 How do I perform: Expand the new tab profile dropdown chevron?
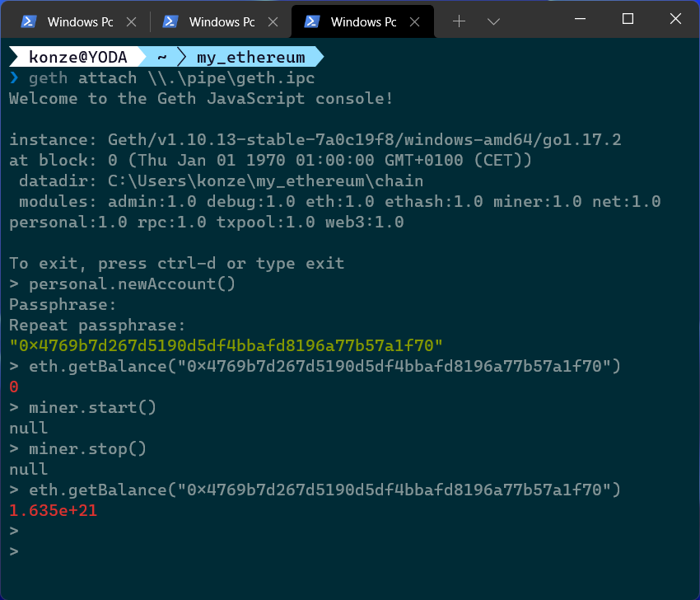tap(493, 21)
